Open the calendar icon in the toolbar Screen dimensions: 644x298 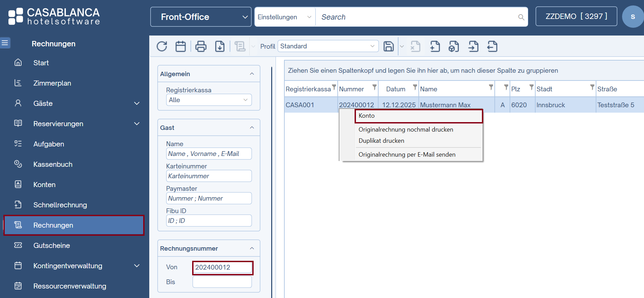(x=181, y=46)
